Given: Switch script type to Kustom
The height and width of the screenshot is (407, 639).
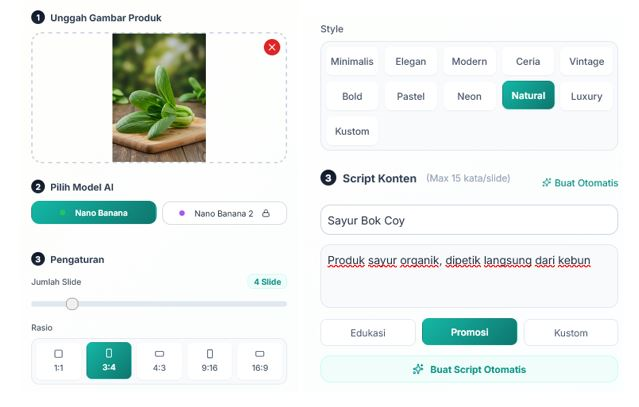Looking at the screenshot, I should [x=570, y=332].
